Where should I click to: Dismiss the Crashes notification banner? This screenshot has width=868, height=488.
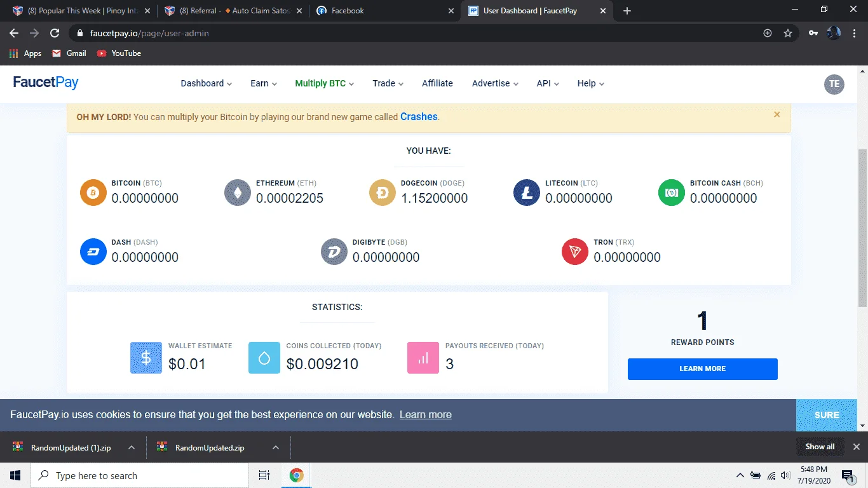click(776, 115)
